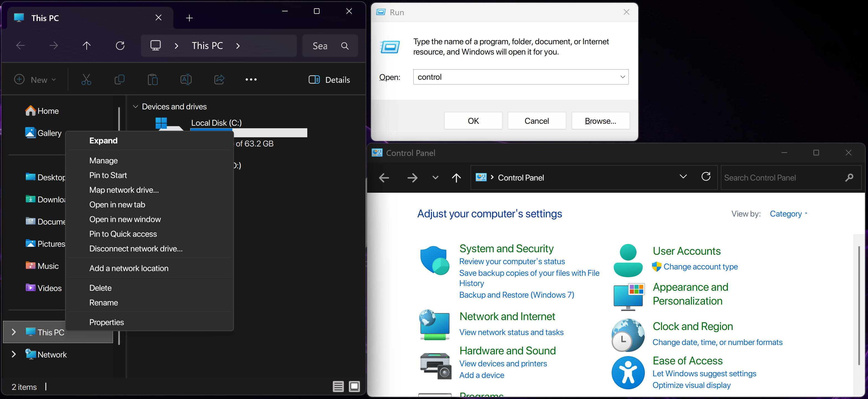Viewport: 868px width, 399px height.
Task: Toggle the Details pane button
Action: pos(329,79)
